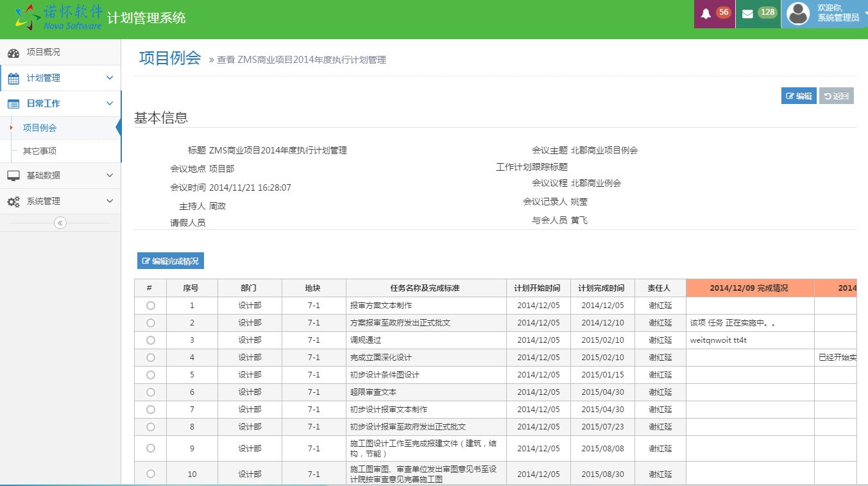Click the 项目概况 dashboard icon

tap(13, 53)
